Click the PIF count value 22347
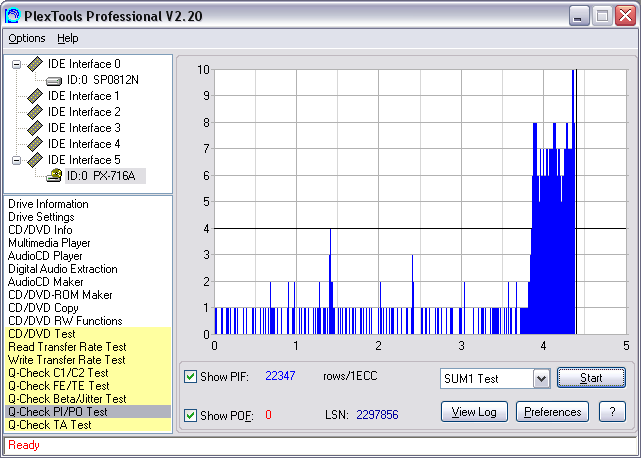 280,376
